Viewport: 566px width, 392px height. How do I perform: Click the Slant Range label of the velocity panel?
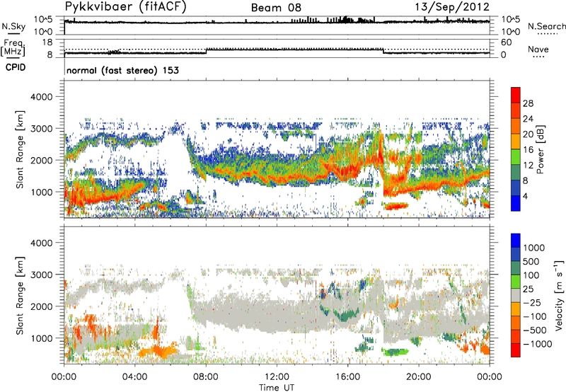[x=20, y=295]
